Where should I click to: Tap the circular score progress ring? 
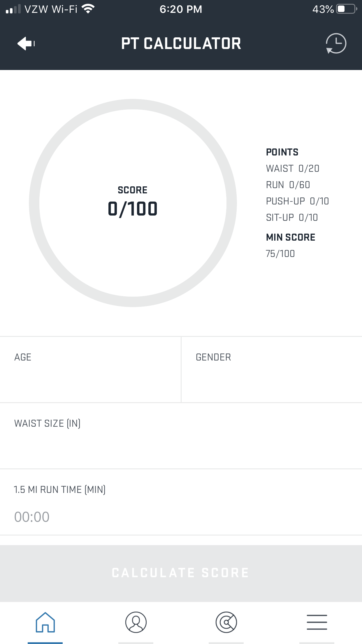[x=133, y=104]
